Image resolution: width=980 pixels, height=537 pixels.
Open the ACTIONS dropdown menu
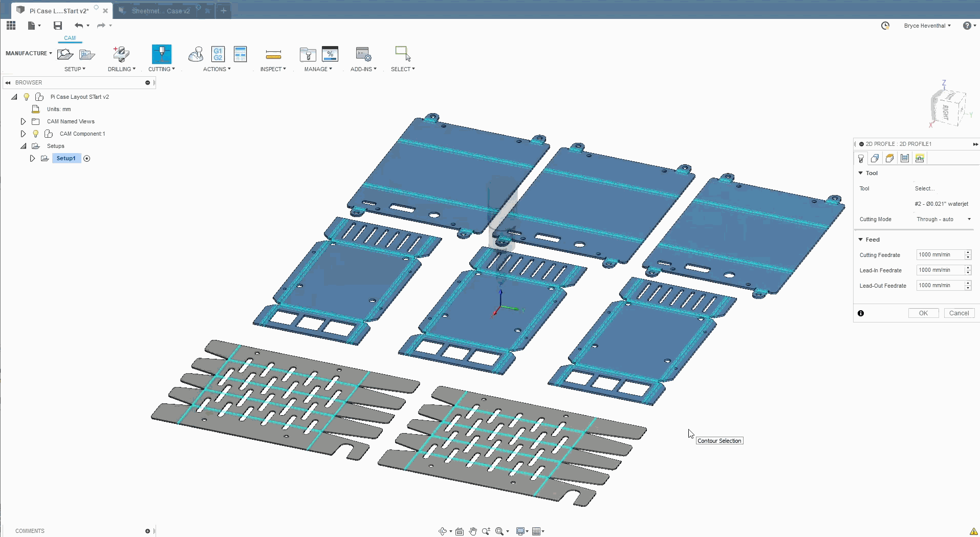pyautogui.click(x=217, y=69)
